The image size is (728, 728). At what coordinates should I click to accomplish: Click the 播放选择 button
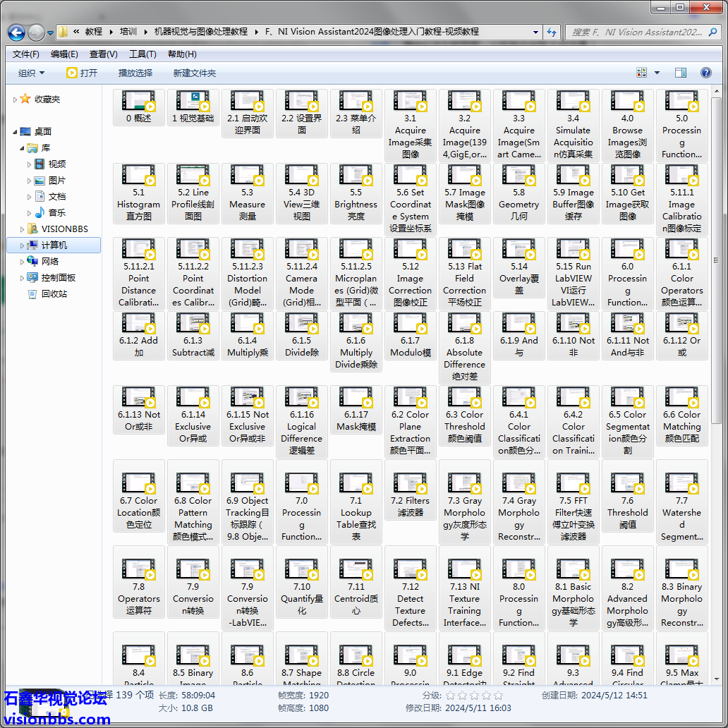135,73
